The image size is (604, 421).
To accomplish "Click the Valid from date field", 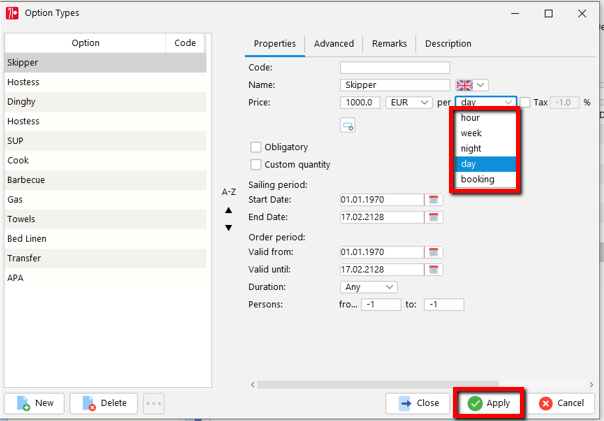I will [382, 252].
